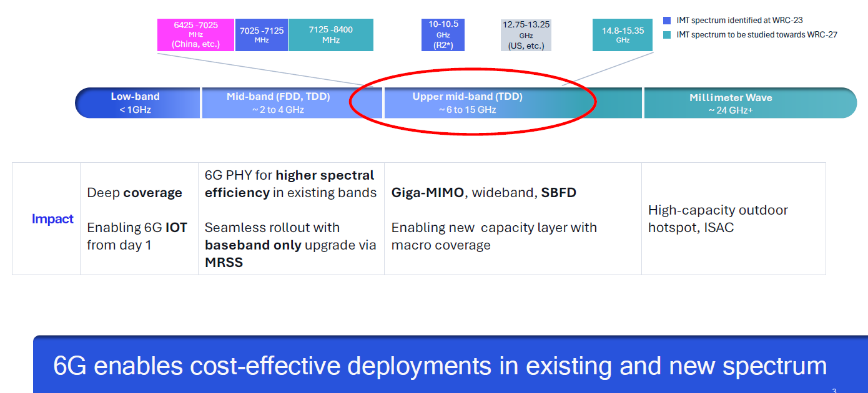Click 'IMT spectrum to be studied towards WRC-27' text
Screen dimensions: 868x393
point(757,35)
